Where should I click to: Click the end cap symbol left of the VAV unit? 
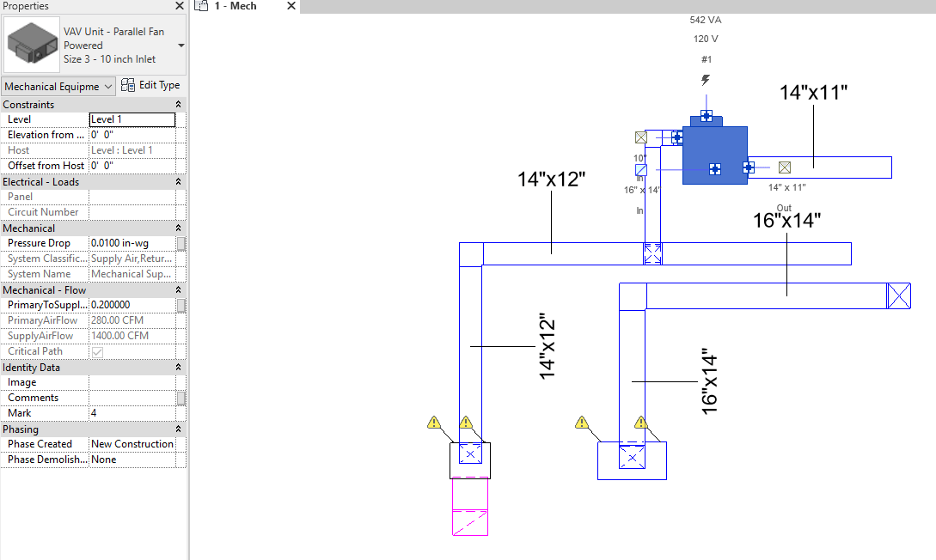pos(640,137)
